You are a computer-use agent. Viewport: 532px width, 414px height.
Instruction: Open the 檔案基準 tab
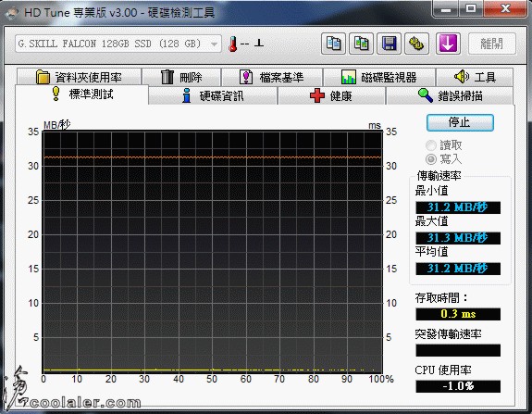(x=272, y=77)
